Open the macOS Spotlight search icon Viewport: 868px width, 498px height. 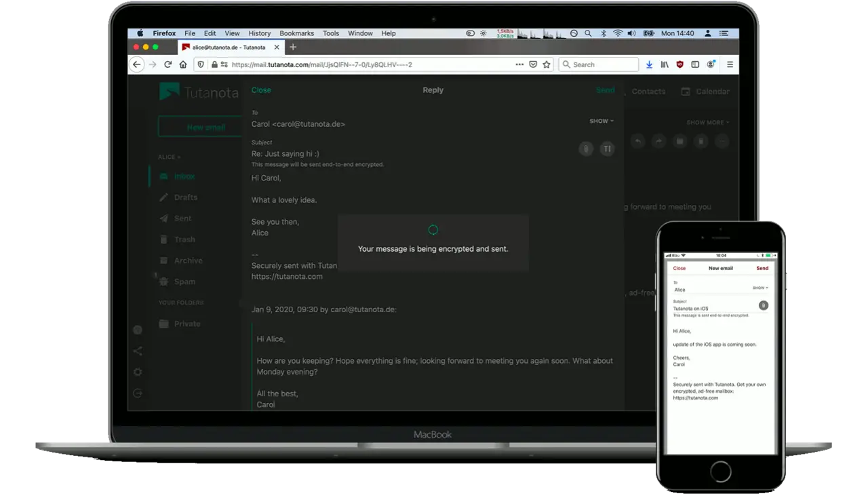pyautogui.click(x=588, y=33)
